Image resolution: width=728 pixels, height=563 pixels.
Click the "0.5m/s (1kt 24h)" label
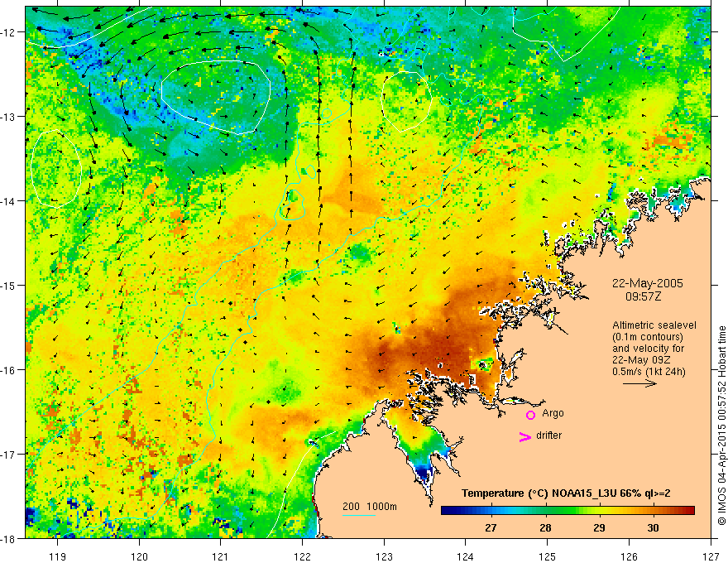pos(649,372)
